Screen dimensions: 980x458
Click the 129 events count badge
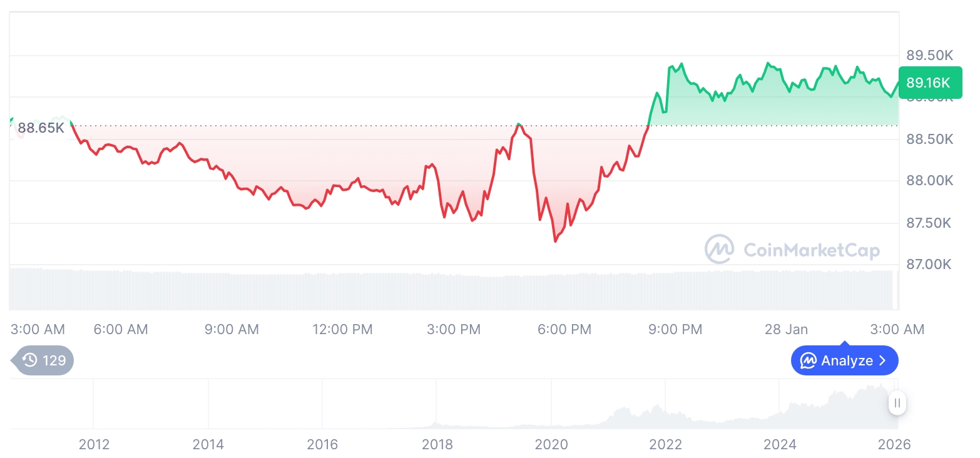point(54,360)
